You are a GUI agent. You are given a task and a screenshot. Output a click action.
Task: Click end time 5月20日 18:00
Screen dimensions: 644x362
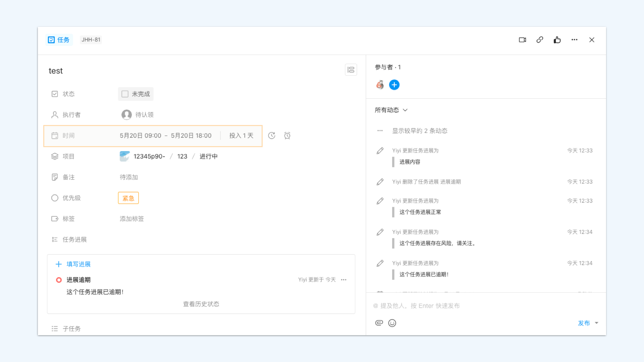191,136
